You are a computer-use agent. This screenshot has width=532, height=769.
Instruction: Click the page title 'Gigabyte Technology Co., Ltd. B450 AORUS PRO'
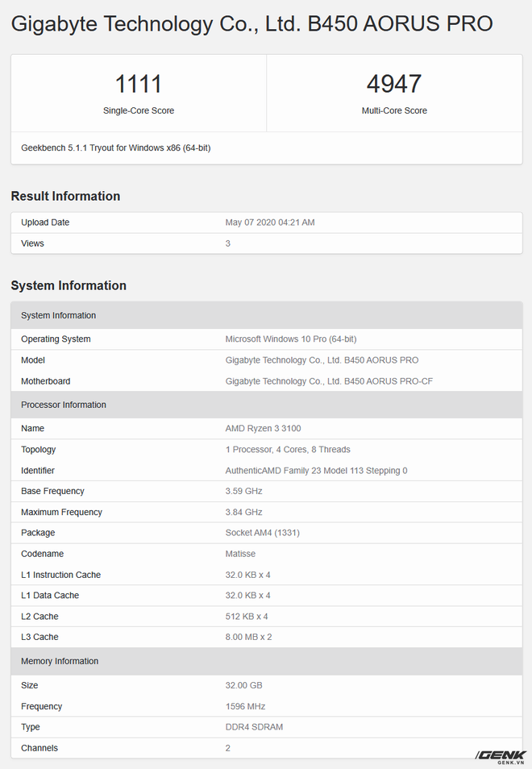click(251, 24)
